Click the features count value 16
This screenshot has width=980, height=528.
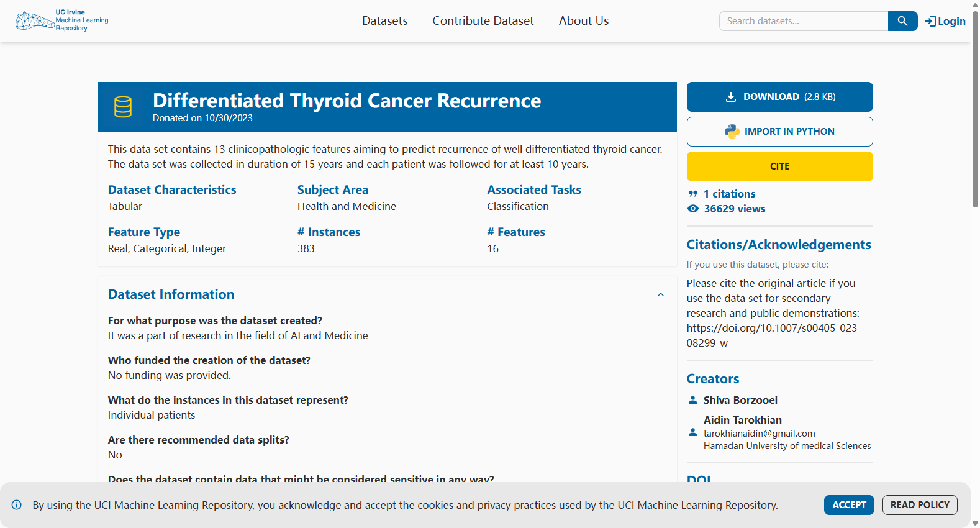(492, 248)
